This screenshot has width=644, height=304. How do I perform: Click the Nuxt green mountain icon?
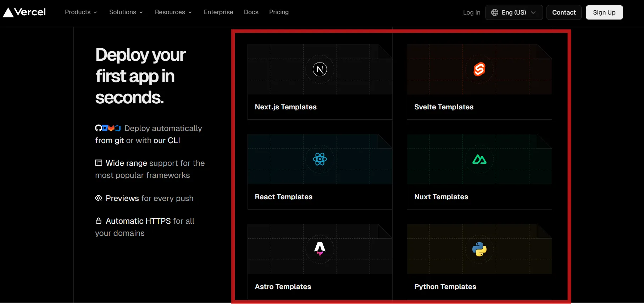point(479,159)
